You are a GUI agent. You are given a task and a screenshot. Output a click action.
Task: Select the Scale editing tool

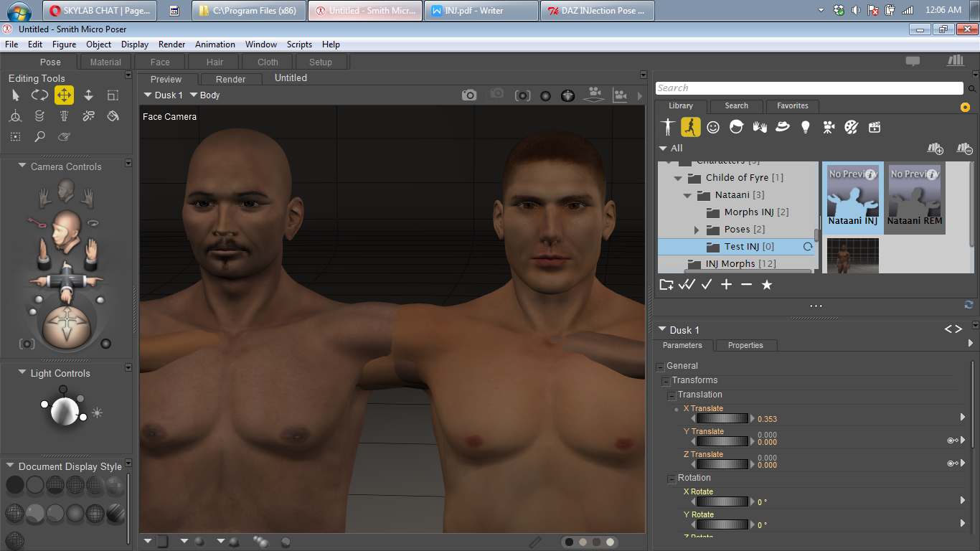[113, 95]
